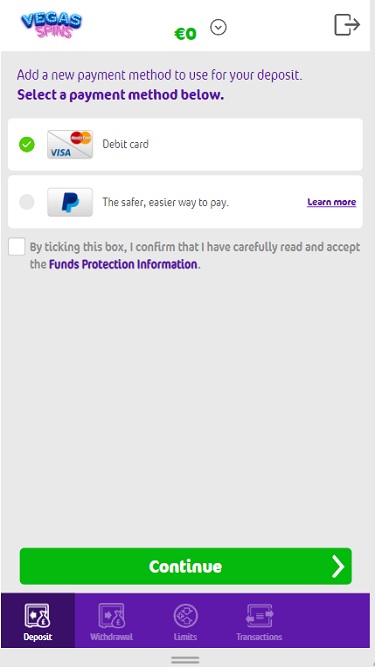The height and width of the screenshot is (667, 375).
Task: Select the PayPal payment radio button
Action: (27, 202)
